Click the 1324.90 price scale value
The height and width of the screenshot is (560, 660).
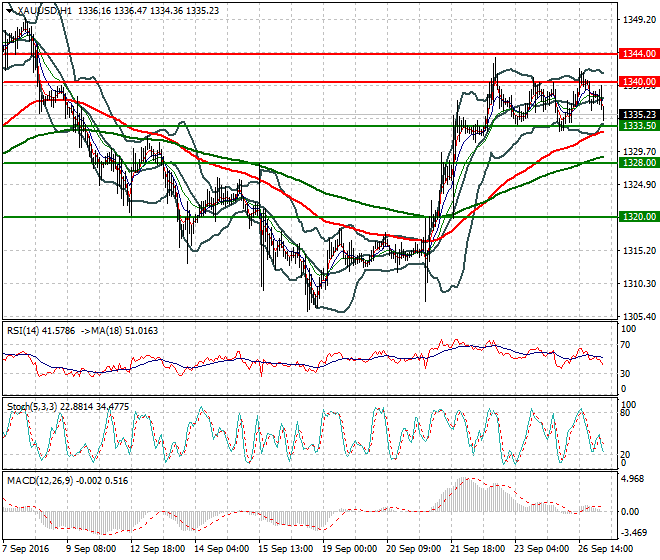pyautogui.click(x=639, y=184)
